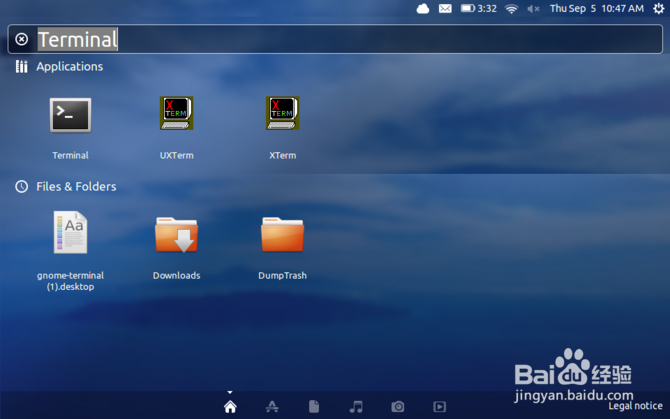The width and height of the screenshot is (670, 419).
Task: Click the XTerm label text
Action: pyautogui.click(x=282, y=155)
